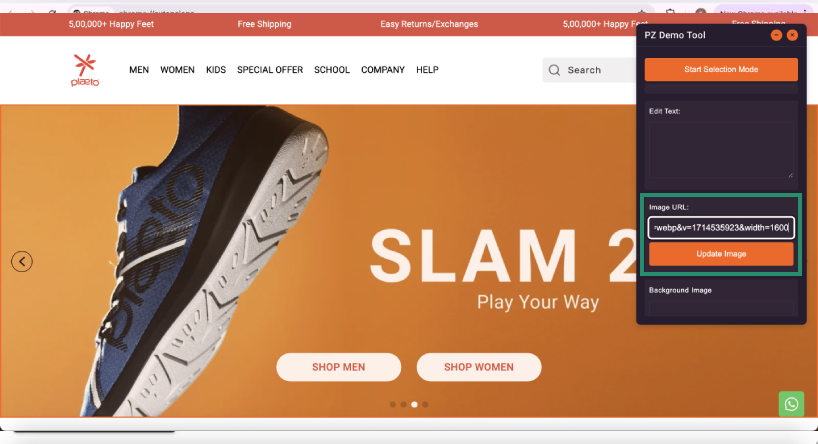Click the Start Selection Mode button
The width and height of the screenshot is (818, 444).
pyautogui.click(x=721, y=69)
